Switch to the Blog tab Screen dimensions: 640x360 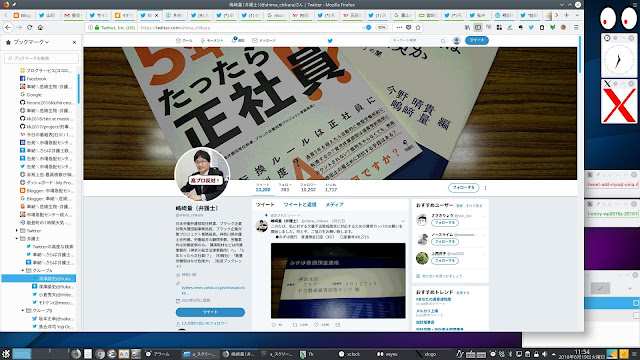pyautogui.click(x=22, y=15)
